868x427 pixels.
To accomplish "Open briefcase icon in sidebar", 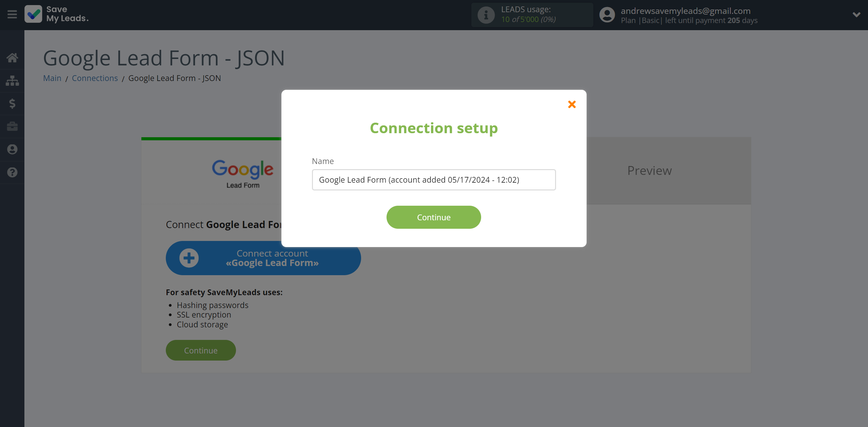I will tap(12, 126).
